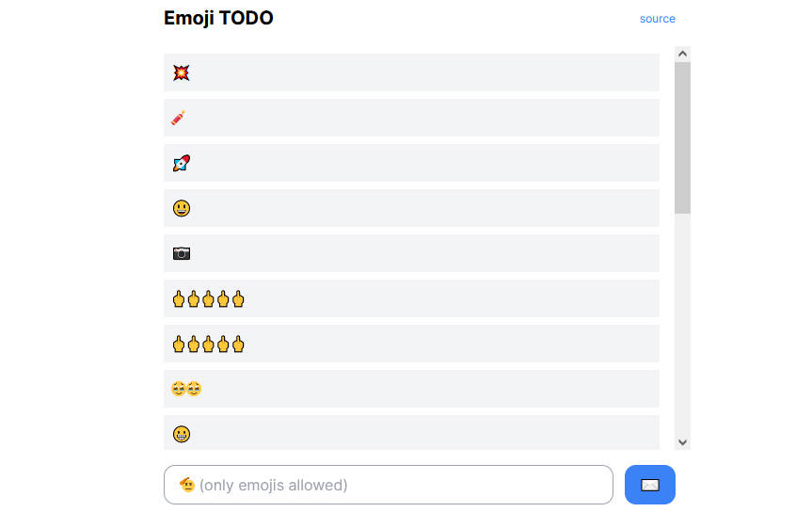Click the pair of crying-laughing faces
Image resolution: width=812 pixels, height=512 pixels.
[x=186, y=389]
